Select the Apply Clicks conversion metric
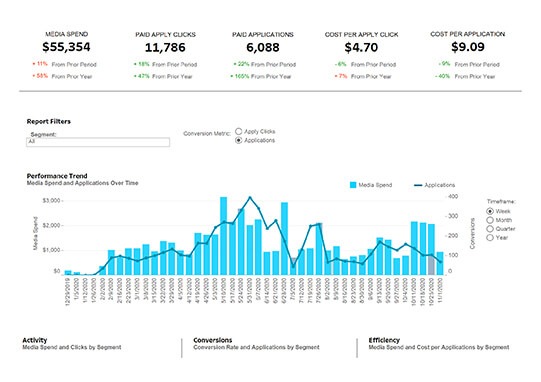This screenshot has width=541, height=382. [238, 131]
